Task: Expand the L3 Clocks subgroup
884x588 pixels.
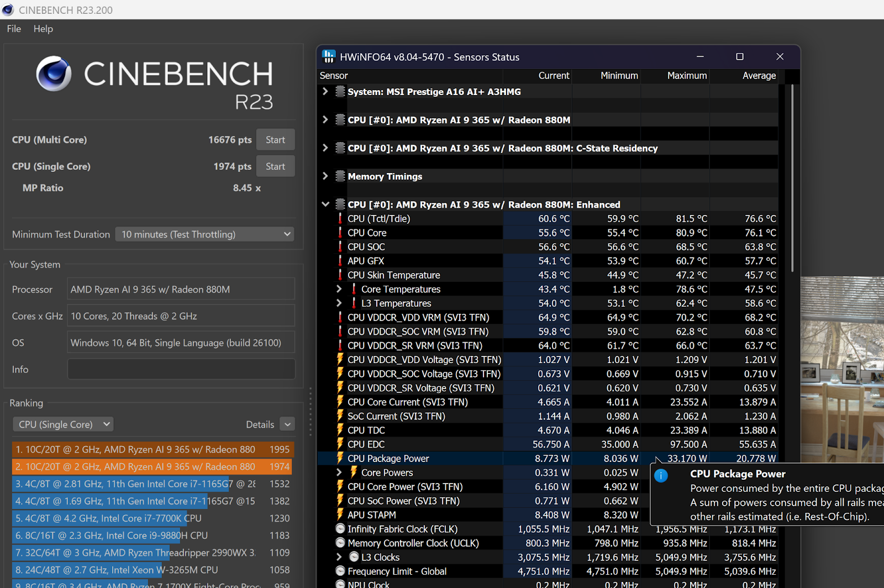Action: click(339, 557)
